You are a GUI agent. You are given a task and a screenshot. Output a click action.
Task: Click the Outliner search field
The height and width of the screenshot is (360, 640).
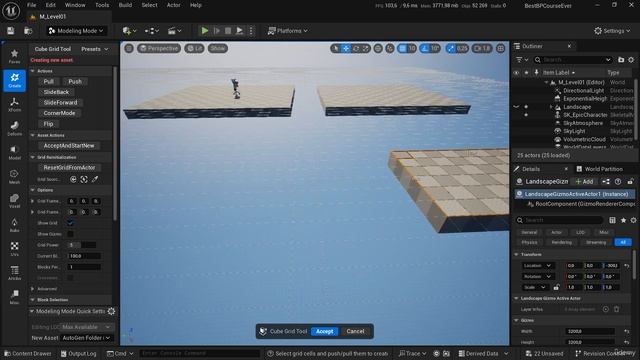(x=573, y=60)
